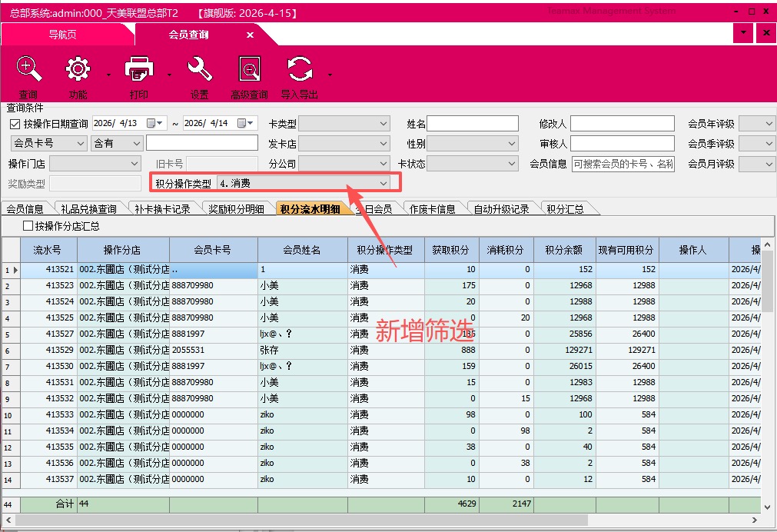Click the 查询 magnifier toolbar icon
The height and width of the screenshot is (532, 777).
(x=28, y=71)
